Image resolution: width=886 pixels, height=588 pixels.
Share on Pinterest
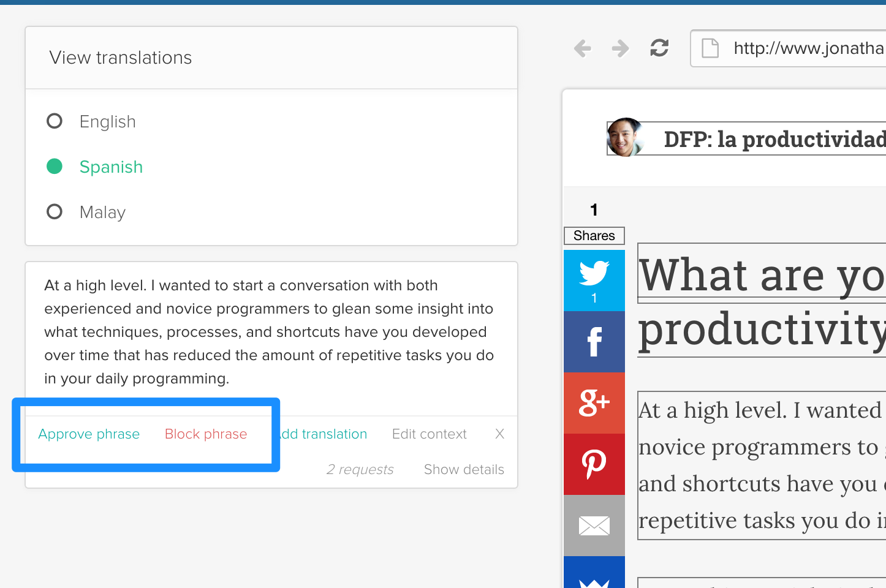[x=594, y=464]
